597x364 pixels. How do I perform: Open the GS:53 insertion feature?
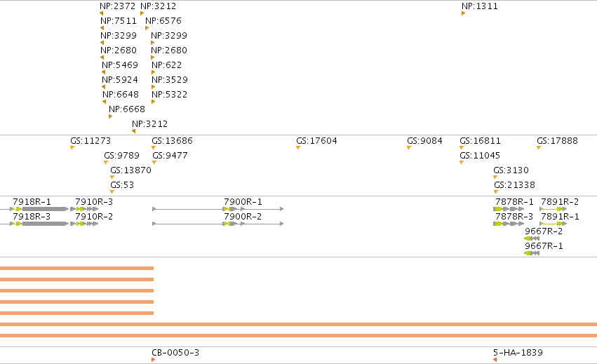click(112, 192)
